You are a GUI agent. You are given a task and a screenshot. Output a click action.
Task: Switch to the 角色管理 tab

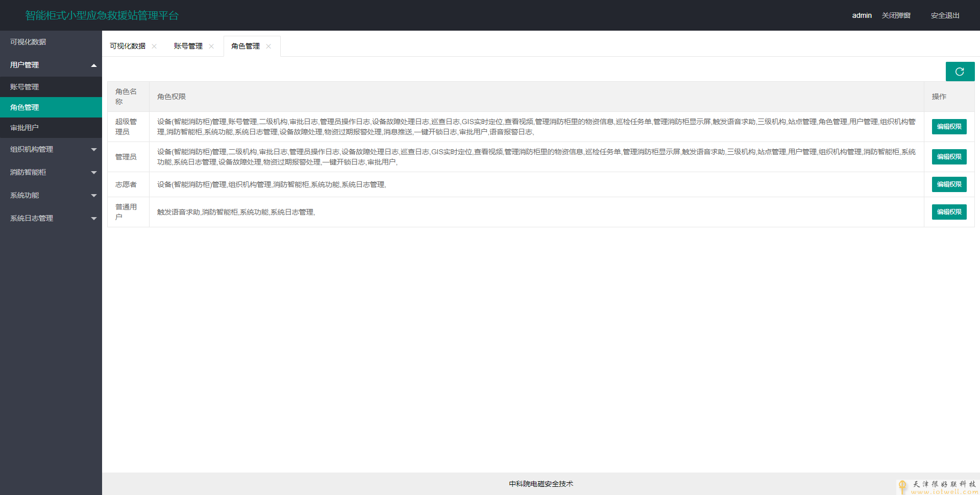pyautogui.click(x=246, y=46)
